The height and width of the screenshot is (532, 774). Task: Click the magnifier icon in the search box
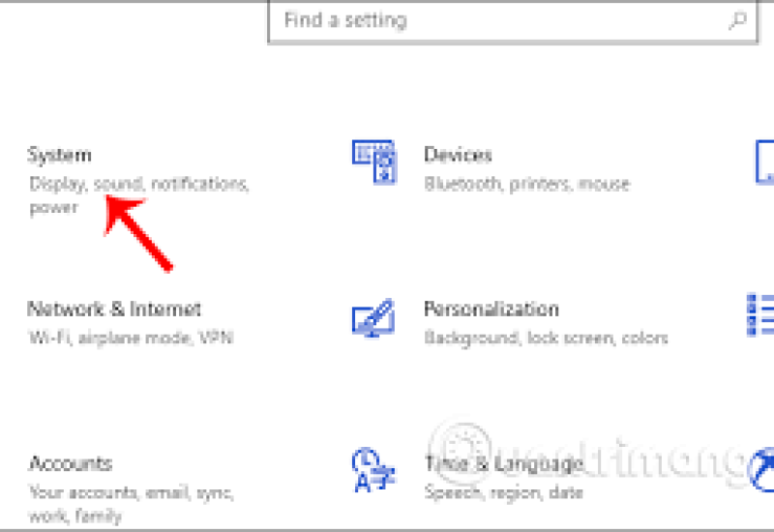[737, 20]
